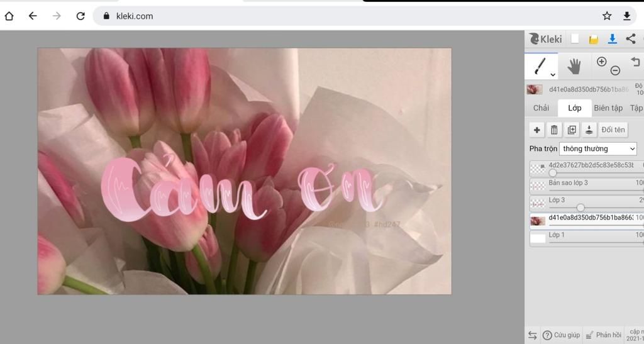Image resolution: width=644 pixels, height=344 pixels.
Task: Create a new blank image
Action: (x=575, y=38)
